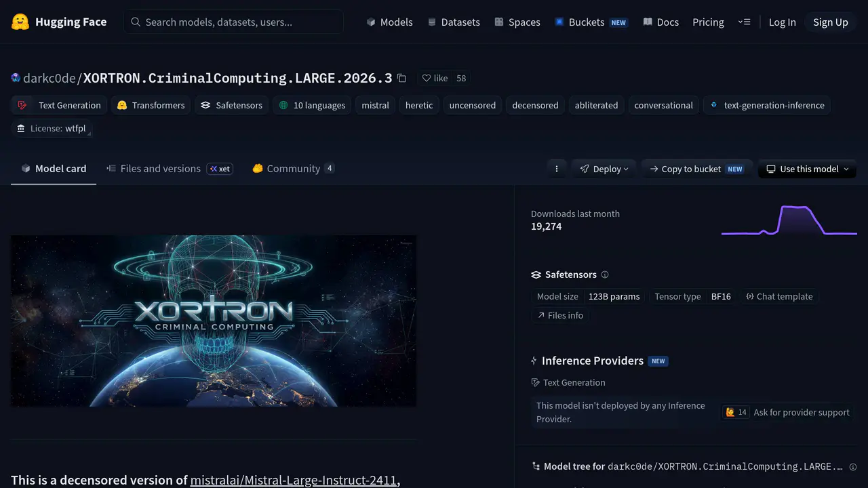This screenshot has width=868, height=488.
Task: Click the Model tree info icon
Action: point(853,467)
